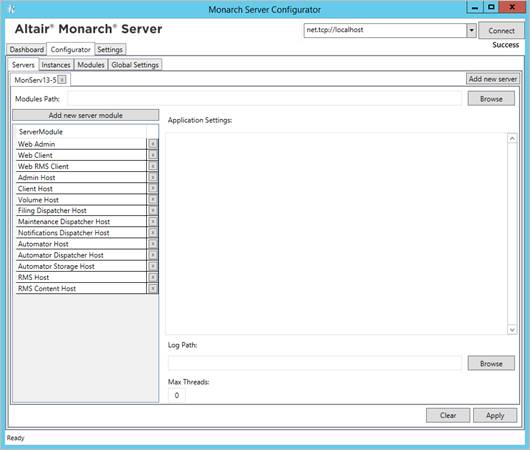Select Notifications Dispatcher Host in list

click(x=81, y=233)
